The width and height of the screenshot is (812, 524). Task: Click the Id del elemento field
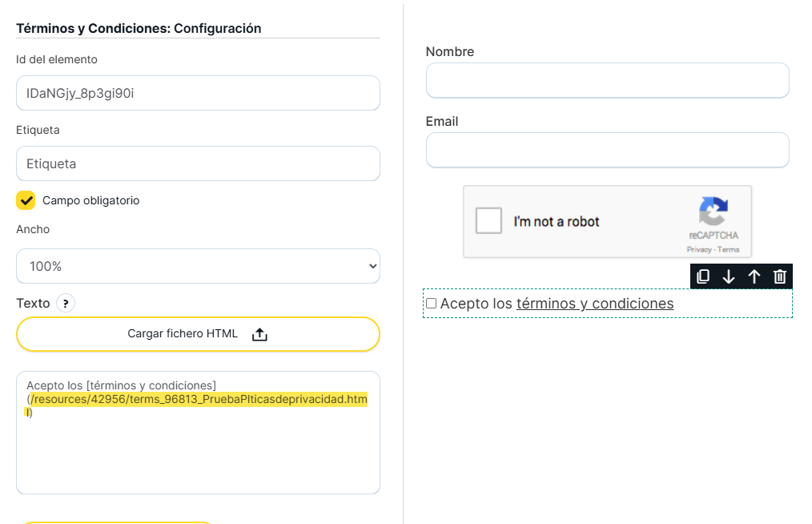198,93
